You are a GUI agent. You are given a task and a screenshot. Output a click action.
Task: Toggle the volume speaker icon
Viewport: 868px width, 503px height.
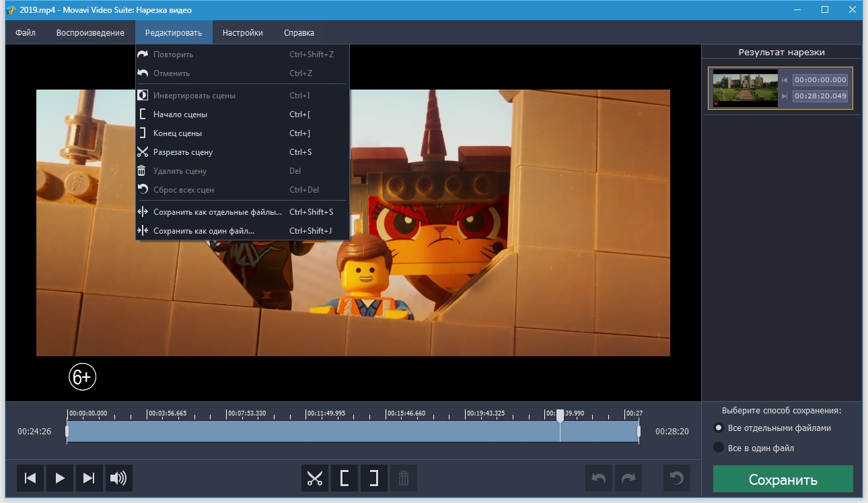(118, 478)
